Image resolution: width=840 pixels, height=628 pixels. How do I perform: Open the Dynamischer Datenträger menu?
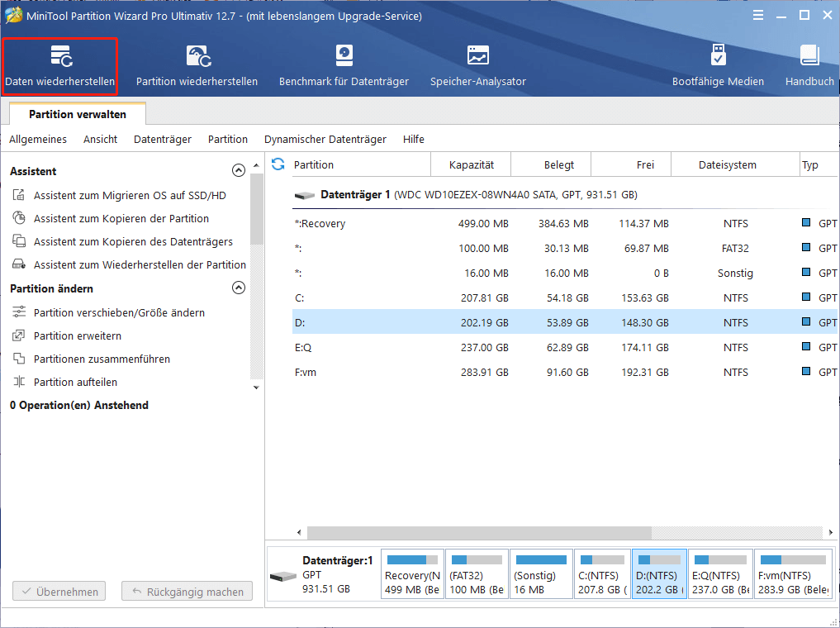coord(325,139)
